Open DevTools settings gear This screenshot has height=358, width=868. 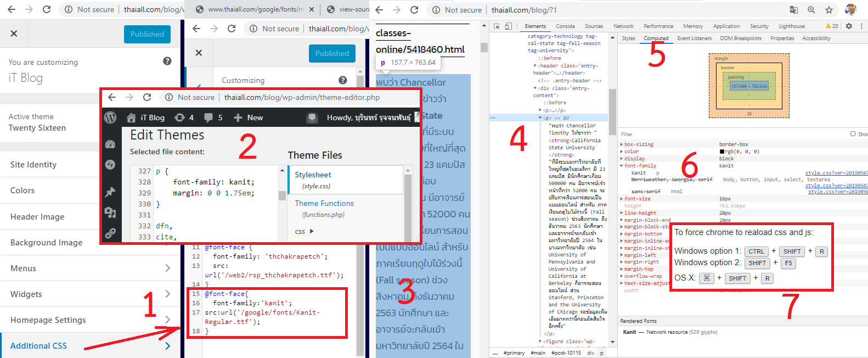coord(849,26)
